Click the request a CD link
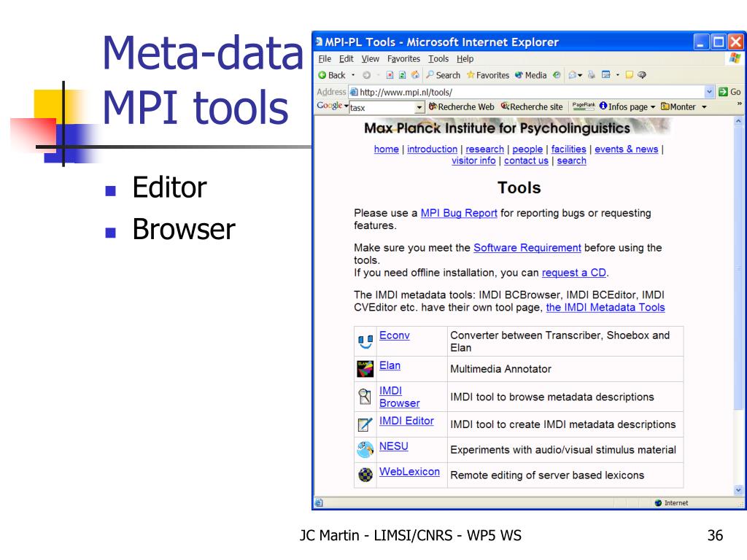 pyautogui.click(x=574, y=273)
